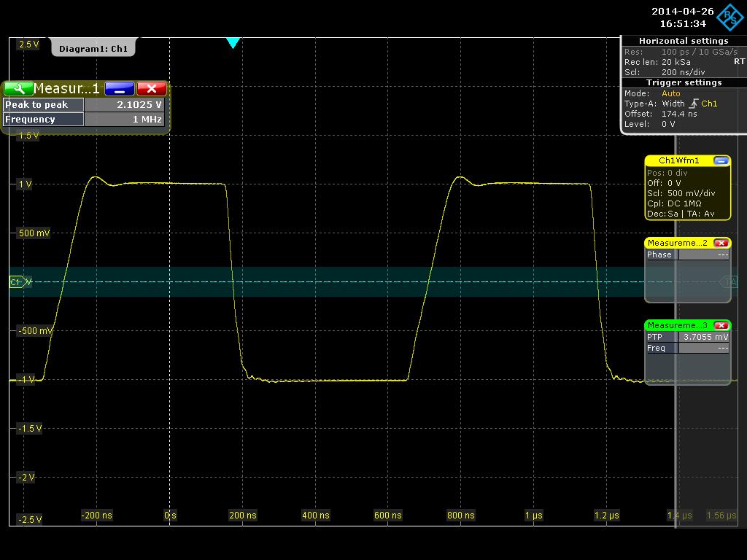Open the Measurement 1 wrench settings icon

pos(18,88)
